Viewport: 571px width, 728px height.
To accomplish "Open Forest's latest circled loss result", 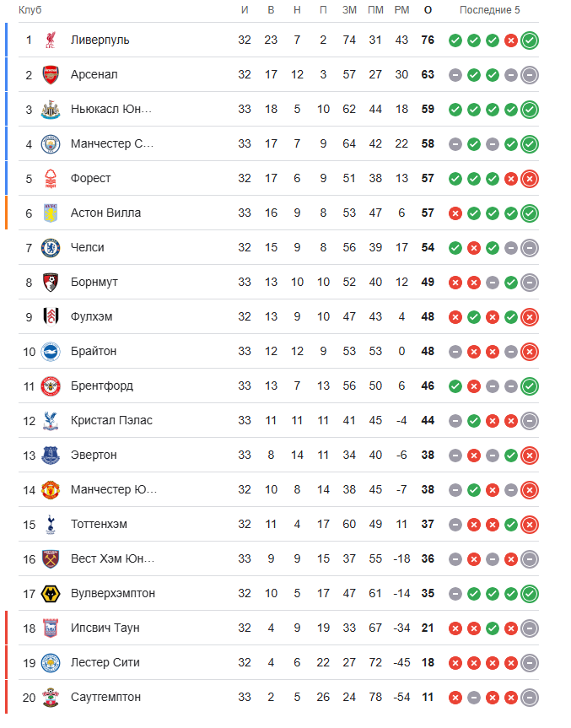I will tap(530, 179).
